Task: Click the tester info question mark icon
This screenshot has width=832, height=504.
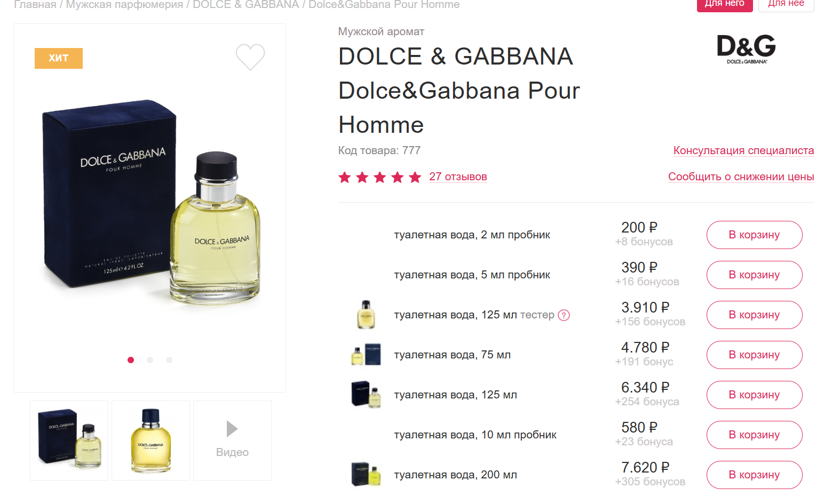Action: click(x=564, y=315)
